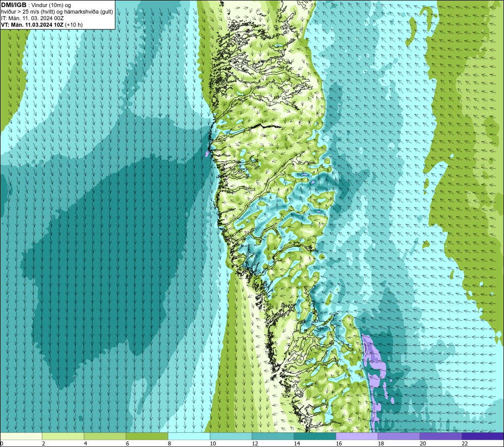This screenshot has height=447, width=504.
Task: Click the pale yellow 0–2 m/s legend swatch
Action: click(21, 436)
